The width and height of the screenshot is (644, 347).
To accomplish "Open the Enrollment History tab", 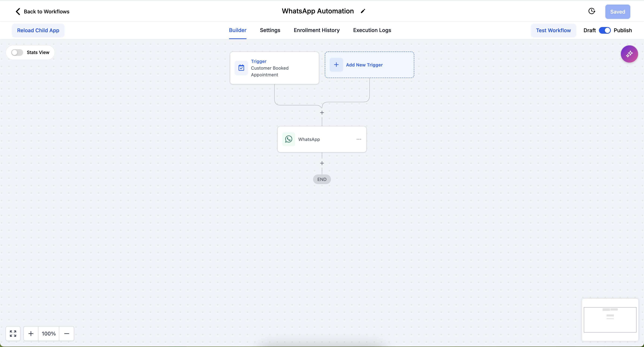I will tap(316, 30).
